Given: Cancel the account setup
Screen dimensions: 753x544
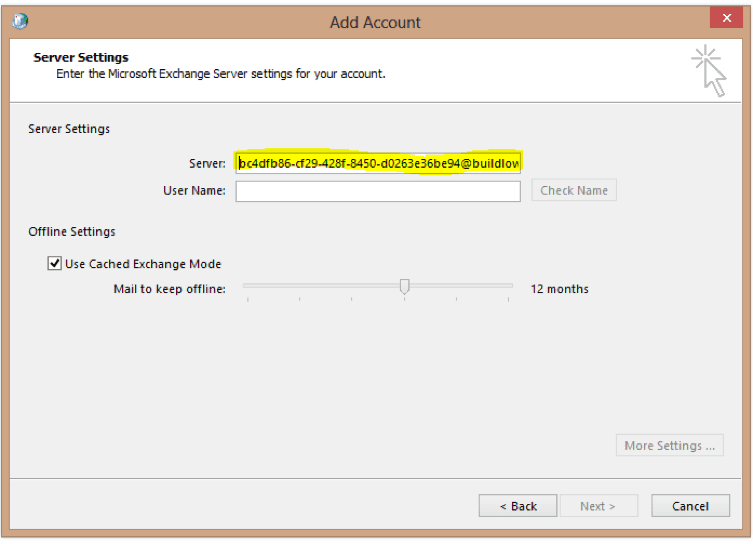Looking at the screenshot, I should click(x=690, y=506).
